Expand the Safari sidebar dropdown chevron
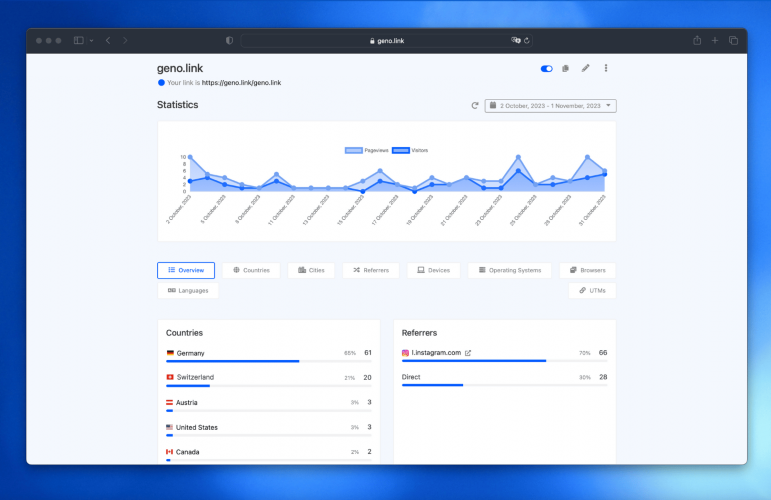The image size is (771, 500). click(x=91, y=41)
